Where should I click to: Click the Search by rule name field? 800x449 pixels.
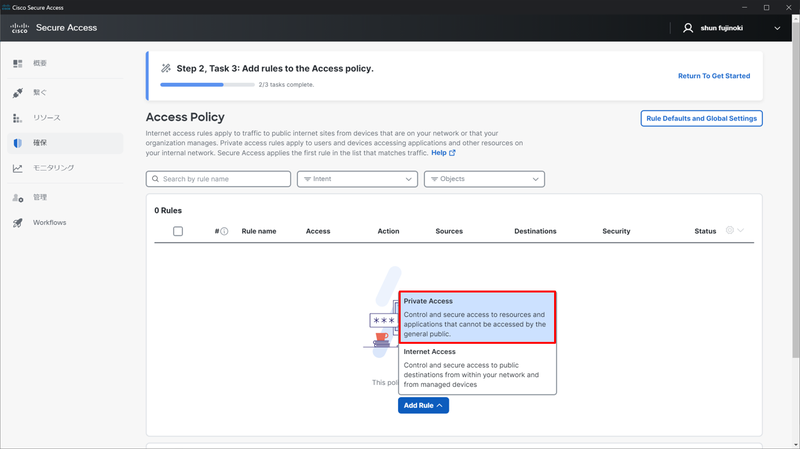(x=218, y=179)
